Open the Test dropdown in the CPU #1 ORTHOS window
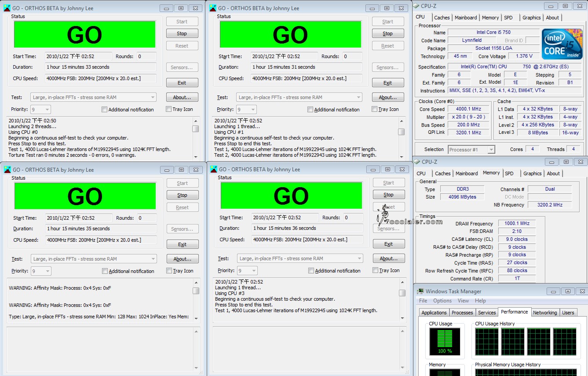Screen dimensions: 588x376 click(299, 97)
